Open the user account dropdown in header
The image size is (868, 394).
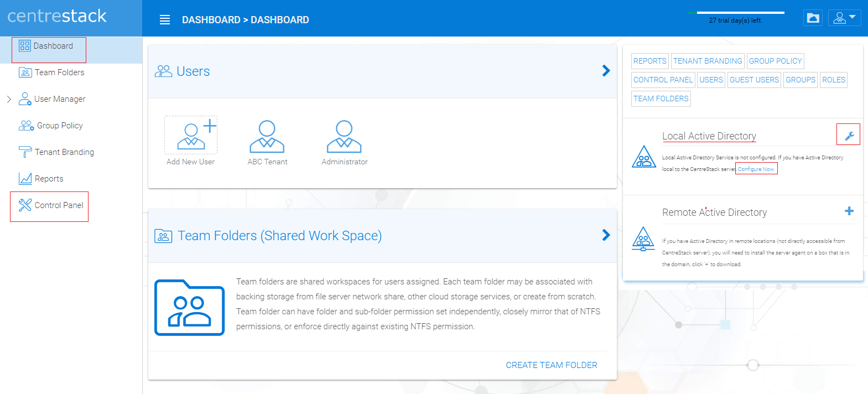[x=845, y=18]
